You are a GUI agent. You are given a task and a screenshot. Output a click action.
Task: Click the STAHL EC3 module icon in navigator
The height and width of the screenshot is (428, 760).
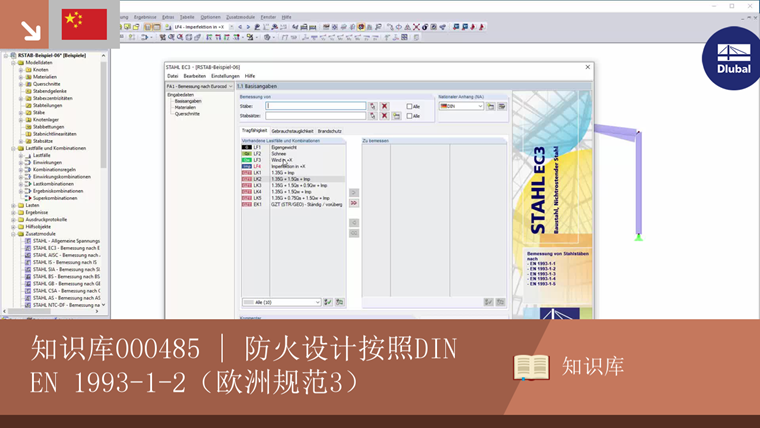(28, 248)
